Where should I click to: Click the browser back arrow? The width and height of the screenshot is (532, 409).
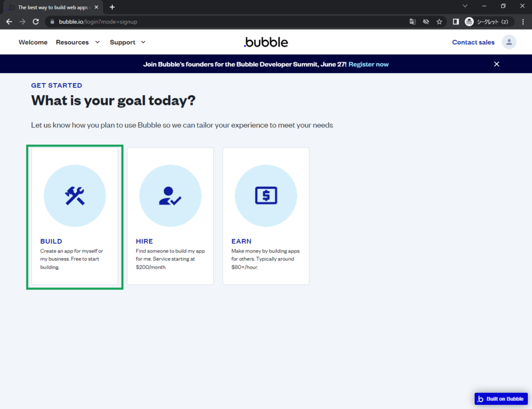coord(9,22)
